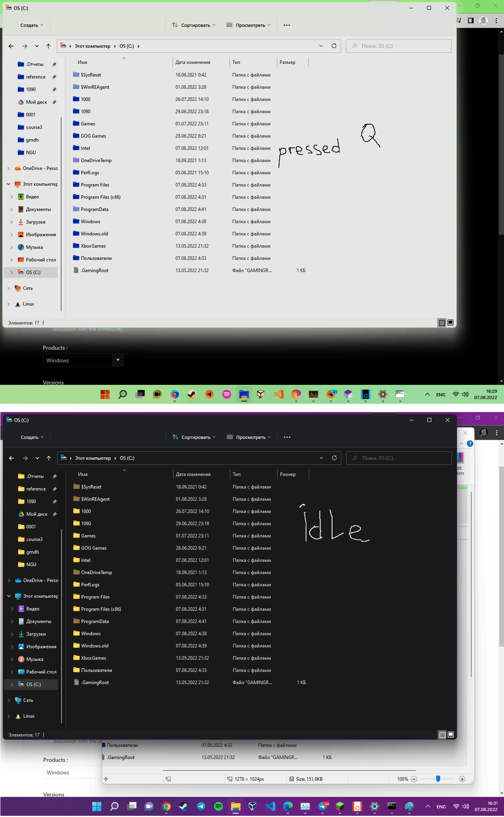Image resolution: width=504 pixels, height=817 pixels.
Task: Open recent locations chevron in the dark-themed Explorer
Action: 37,458
